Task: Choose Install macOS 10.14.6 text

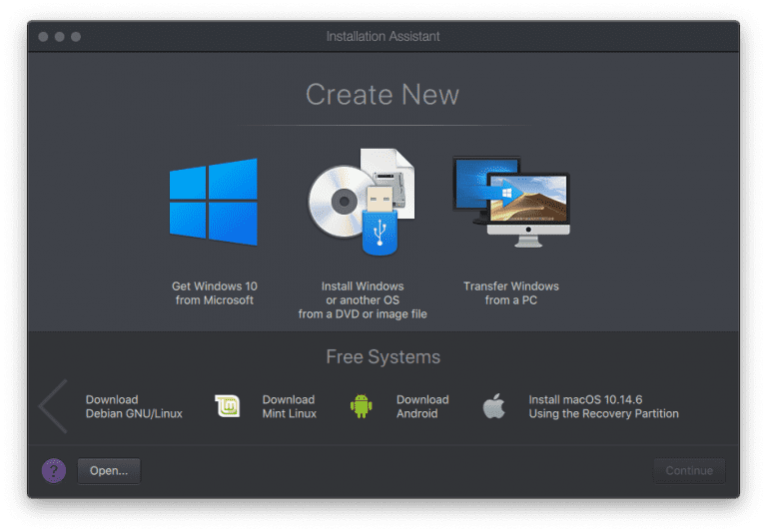Action: (x=603, y=406)
